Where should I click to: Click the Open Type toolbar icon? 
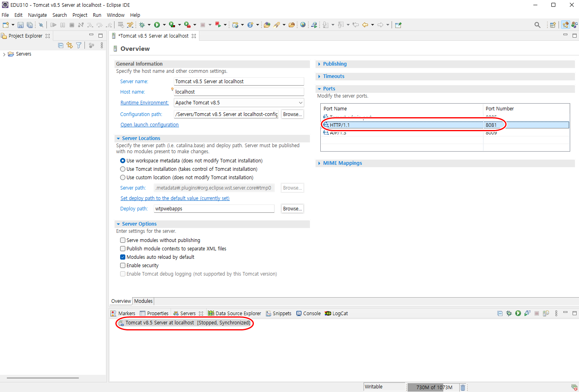pos(267,25)
